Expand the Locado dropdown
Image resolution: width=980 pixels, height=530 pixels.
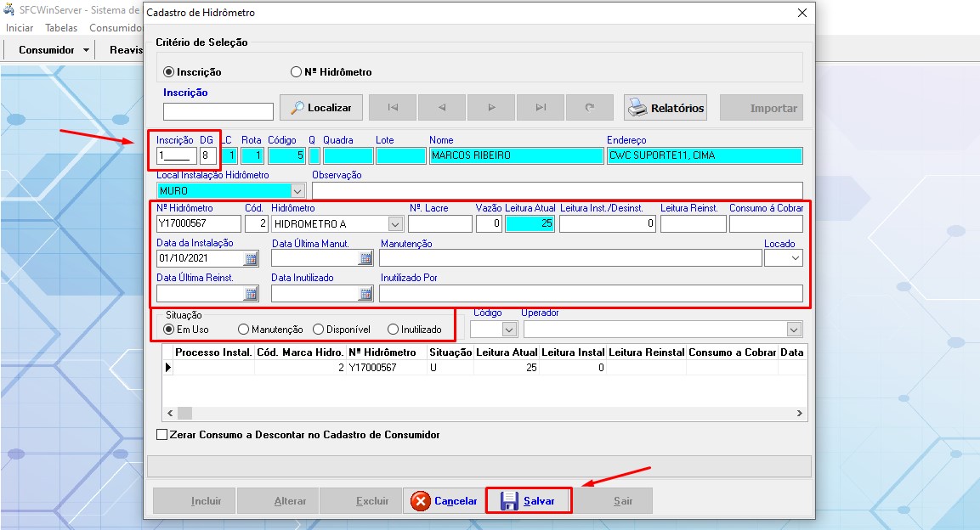tap(795, 258)
